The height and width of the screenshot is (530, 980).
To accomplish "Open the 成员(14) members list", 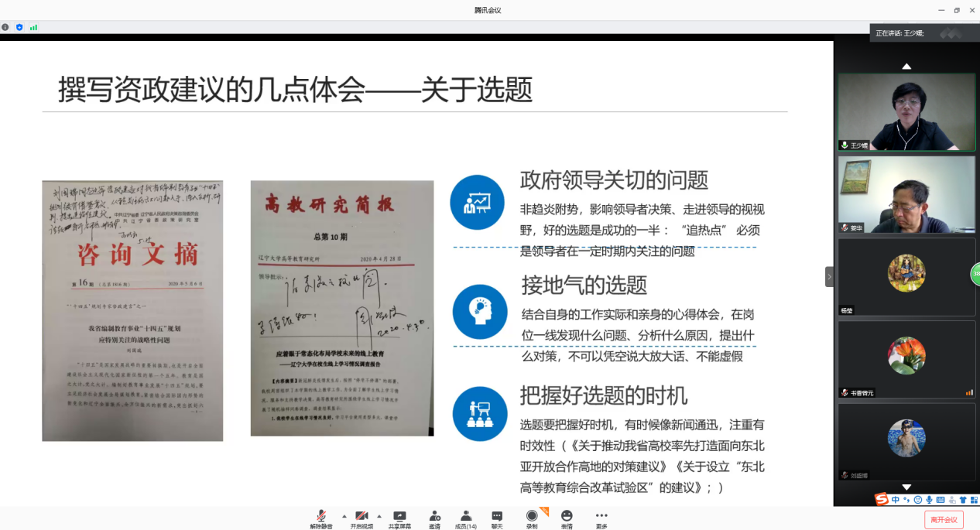I will click(x=465, y=519).
